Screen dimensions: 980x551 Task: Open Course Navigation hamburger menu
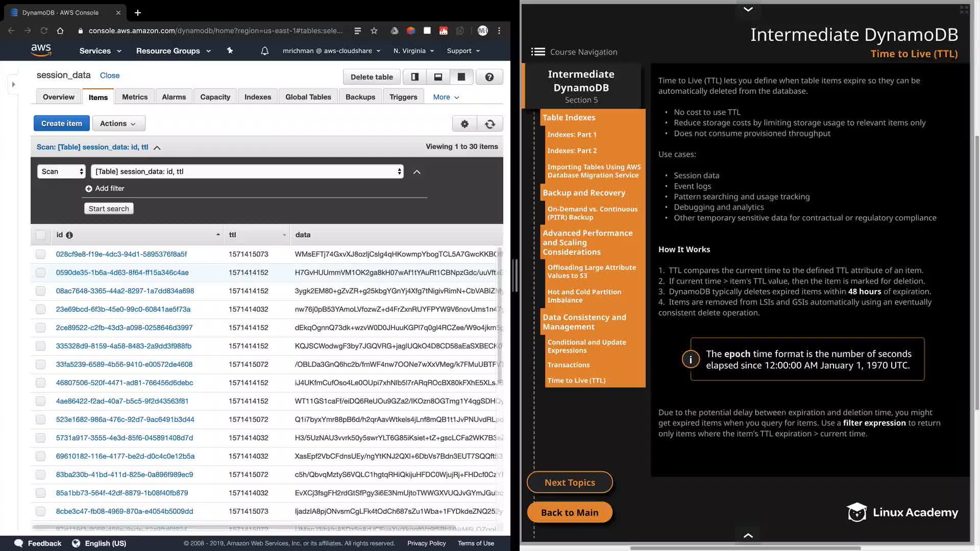(x=538, y=52)
